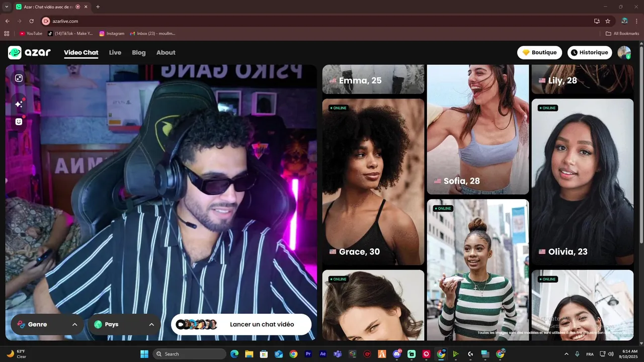Open the Blog tab
This screenshot has height=362, width=644.
point(139,52)
